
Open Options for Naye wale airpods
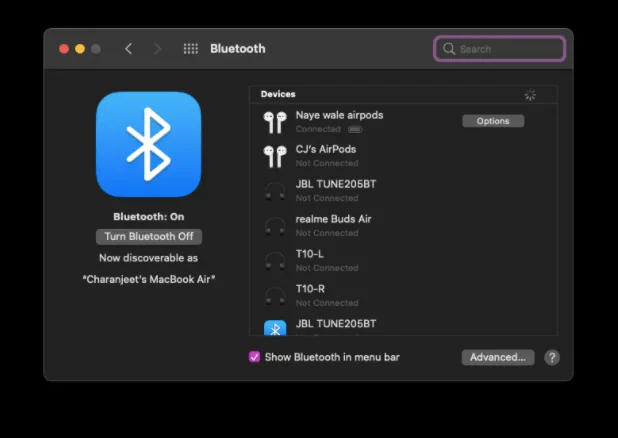[x=492, y=121]
